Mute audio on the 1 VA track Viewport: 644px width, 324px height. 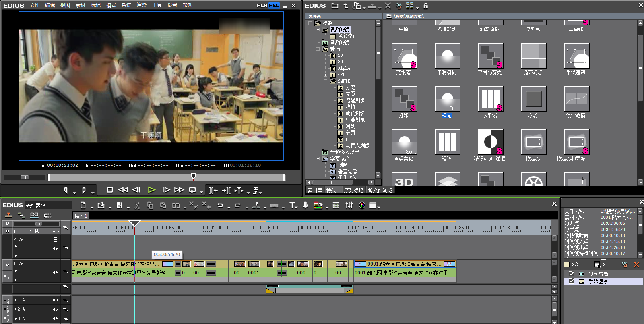(x=55, y=273)
